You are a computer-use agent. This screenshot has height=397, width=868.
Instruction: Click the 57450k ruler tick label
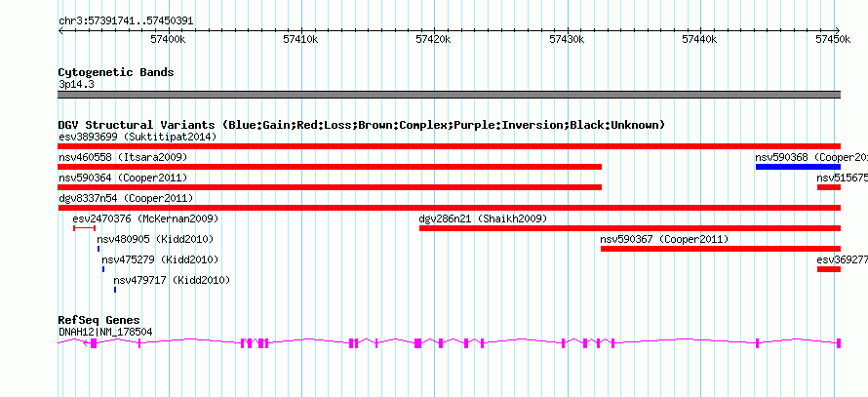click(x=833, y=39)
